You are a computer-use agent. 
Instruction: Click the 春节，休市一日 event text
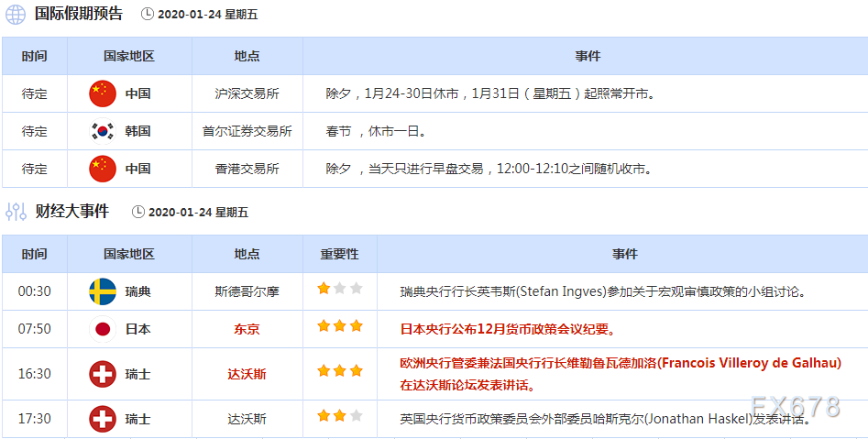click(375, 131)
